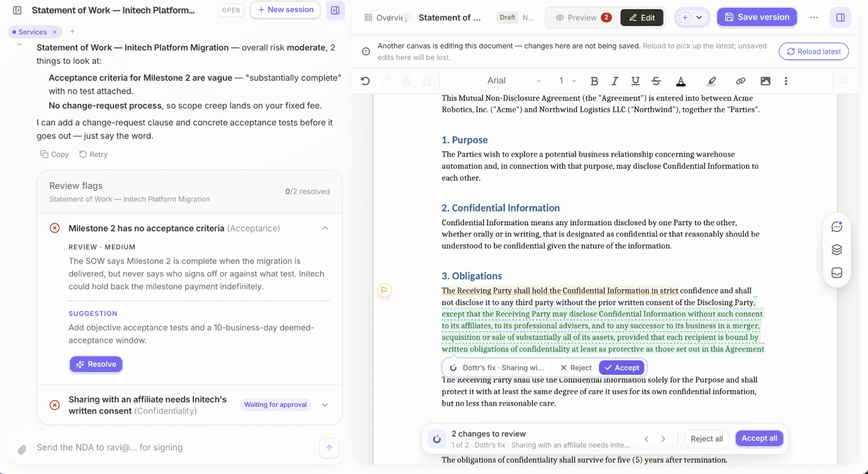Image resolution: width=868 pixels, height=474 pixels.
Task: Open the highlight color tool
Action: pos(711,81)
